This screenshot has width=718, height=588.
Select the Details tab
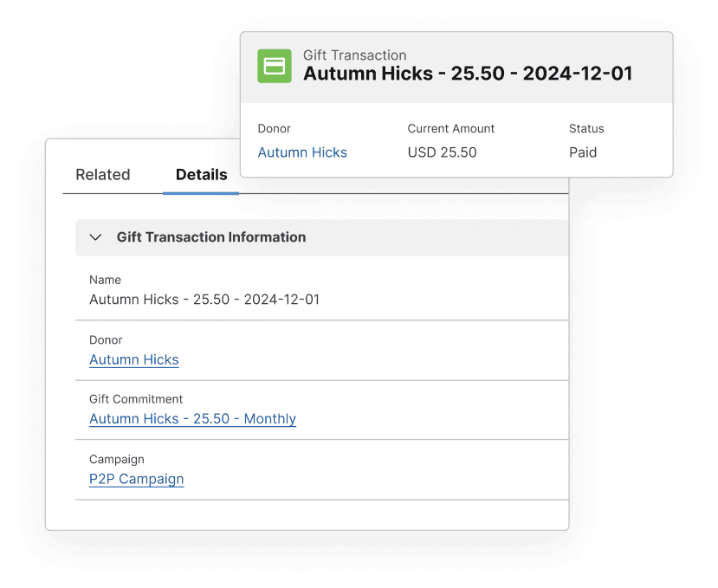pyautogui.click(x=201, y=175)
